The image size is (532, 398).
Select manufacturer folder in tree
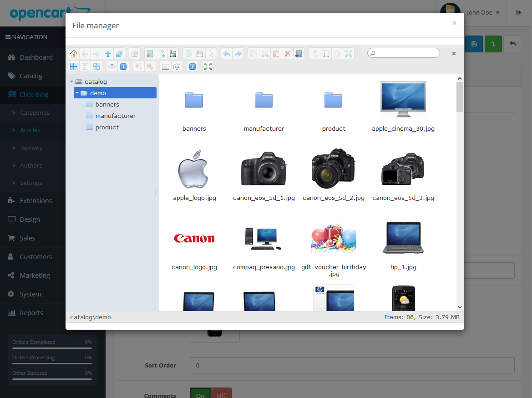click(x=115, y=116)
